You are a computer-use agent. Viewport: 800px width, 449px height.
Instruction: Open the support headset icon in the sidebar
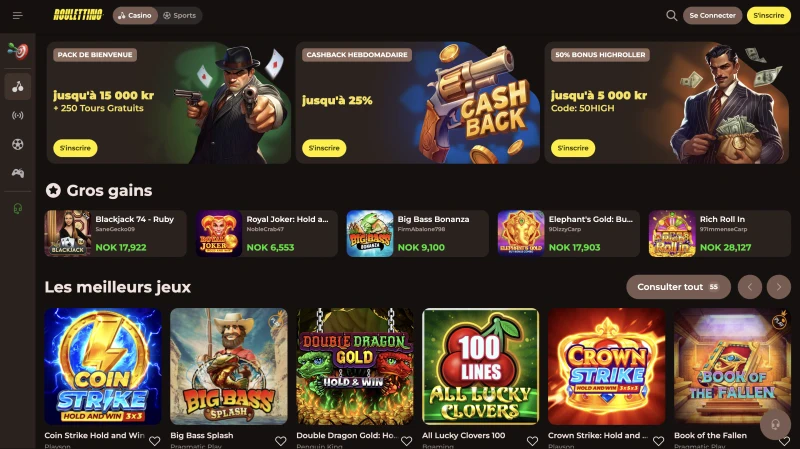18,209
